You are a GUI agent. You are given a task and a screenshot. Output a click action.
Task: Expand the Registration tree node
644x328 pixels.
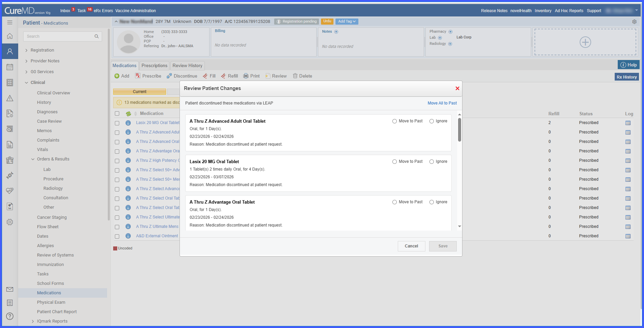26,50
